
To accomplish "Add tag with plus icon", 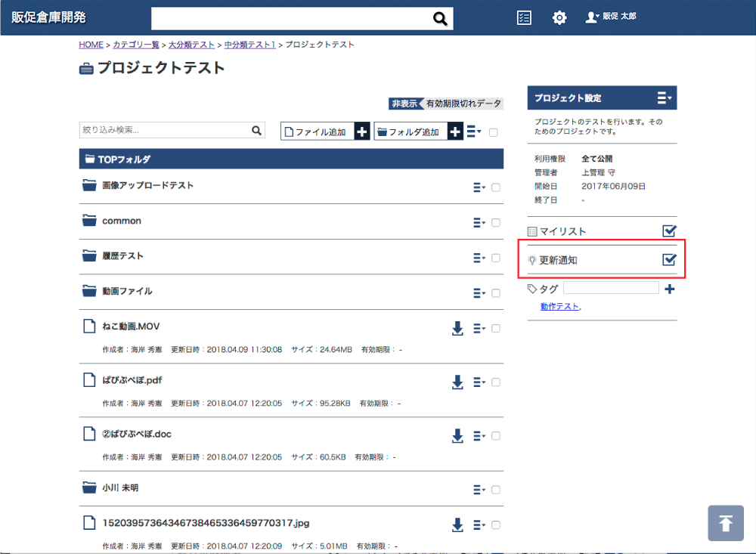I will (x=669, y=289).
